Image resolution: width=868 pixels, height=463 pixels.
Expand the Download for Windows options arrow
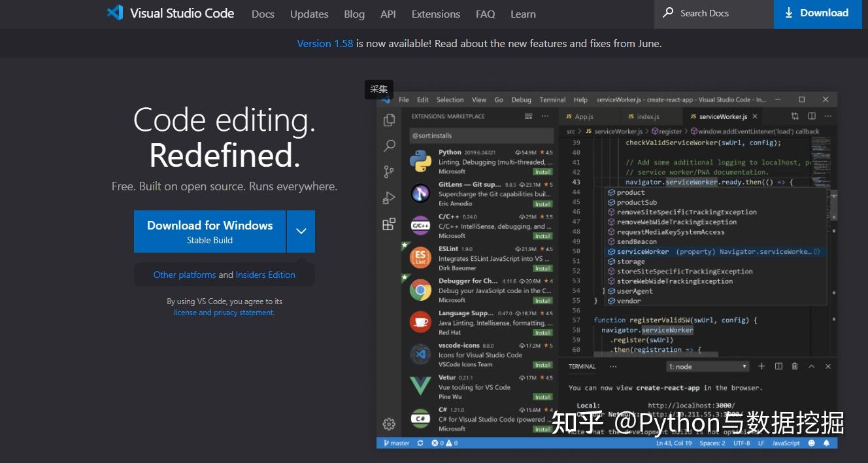point(301,231)
